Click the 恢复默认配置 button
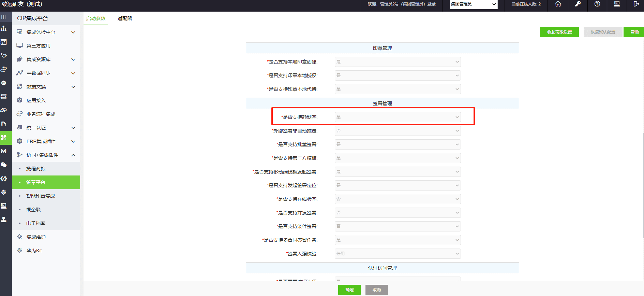Viewport: 644px width, 296px height. point(603,32)
